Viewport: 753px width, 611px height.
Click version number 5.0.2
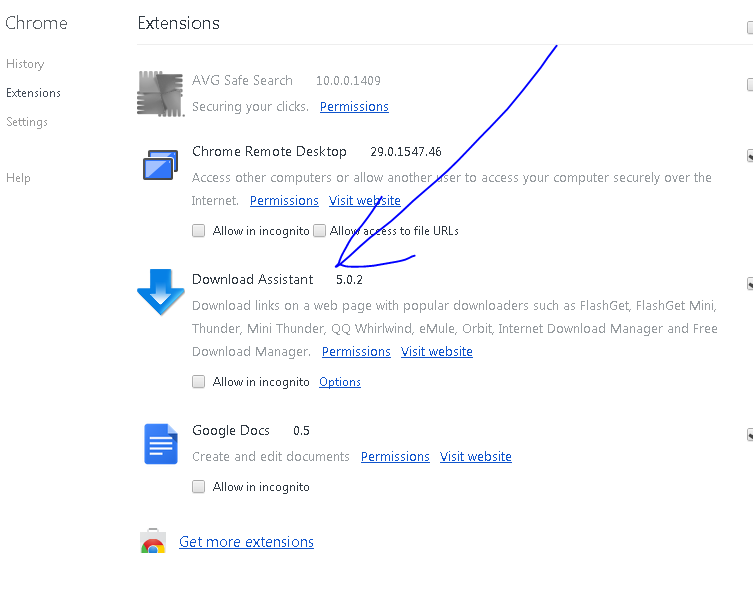[x=349, y=280]
